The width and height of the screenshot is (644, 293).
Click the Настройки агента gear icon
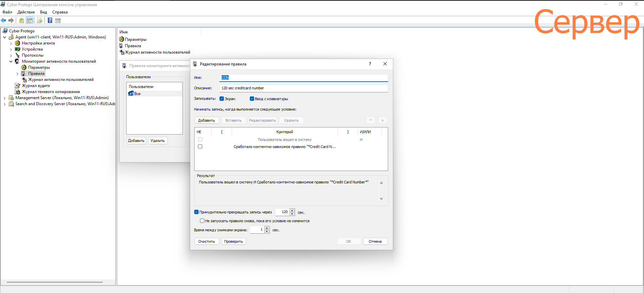click(18, 43)
